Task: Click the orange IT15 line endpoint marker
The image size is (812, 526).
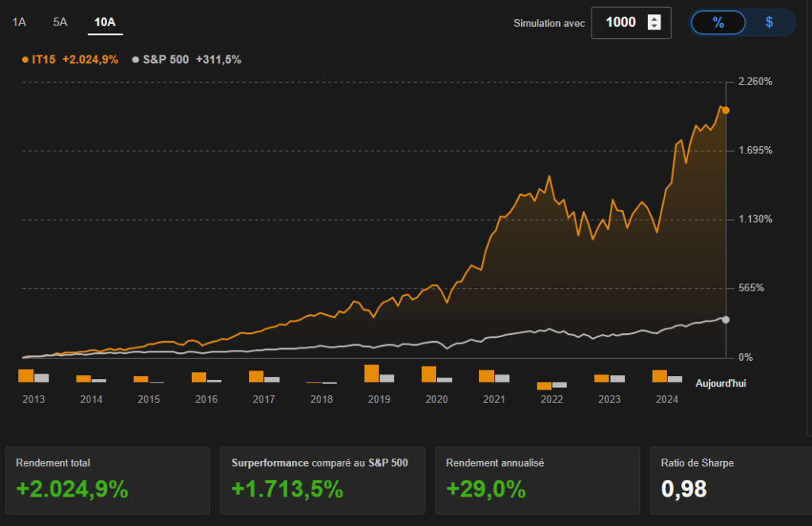Action: 726,110
